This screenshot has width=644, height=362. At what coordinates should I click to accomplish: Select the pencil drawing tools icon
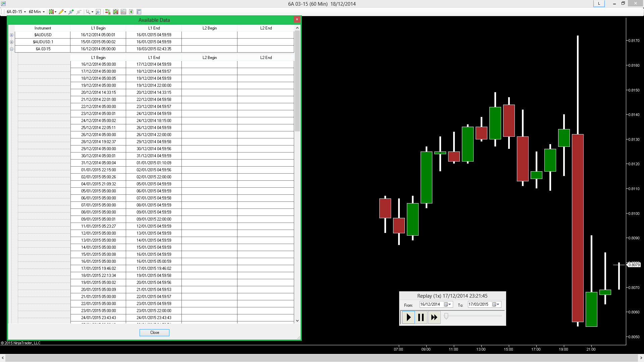click(61, 12)
